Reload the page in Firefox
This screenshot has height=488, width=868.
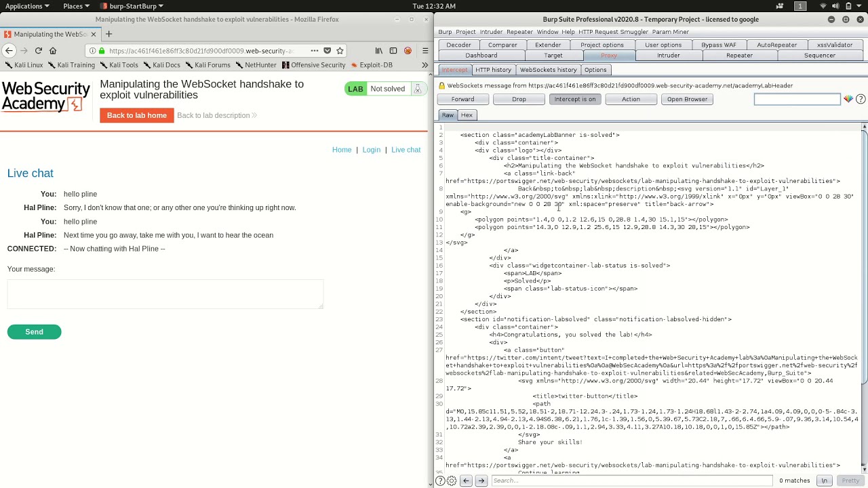click(39, 50)
